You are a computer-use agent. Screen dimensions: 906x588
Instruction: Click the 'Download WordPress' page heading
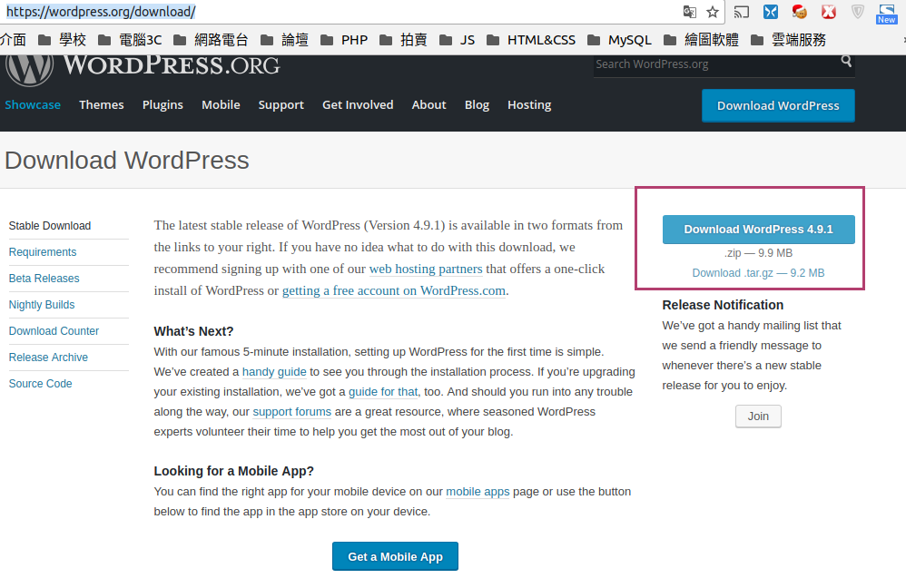[x=127, y=161]
